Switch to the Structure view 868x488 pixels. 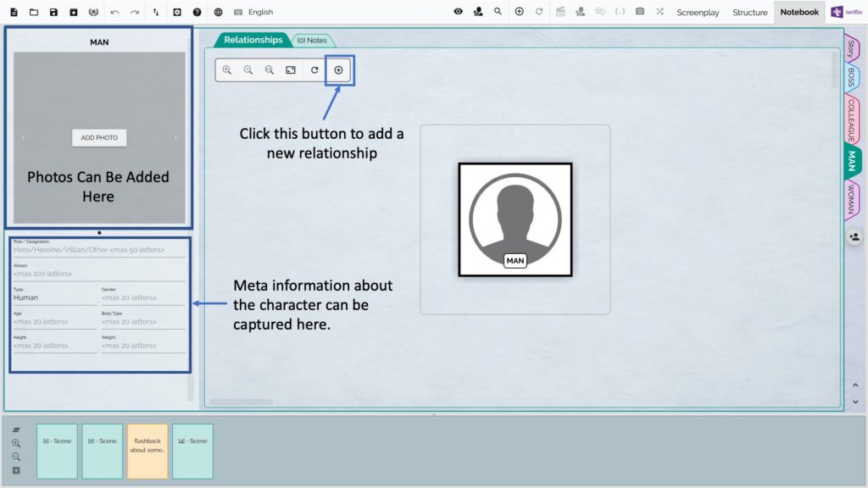749,12
